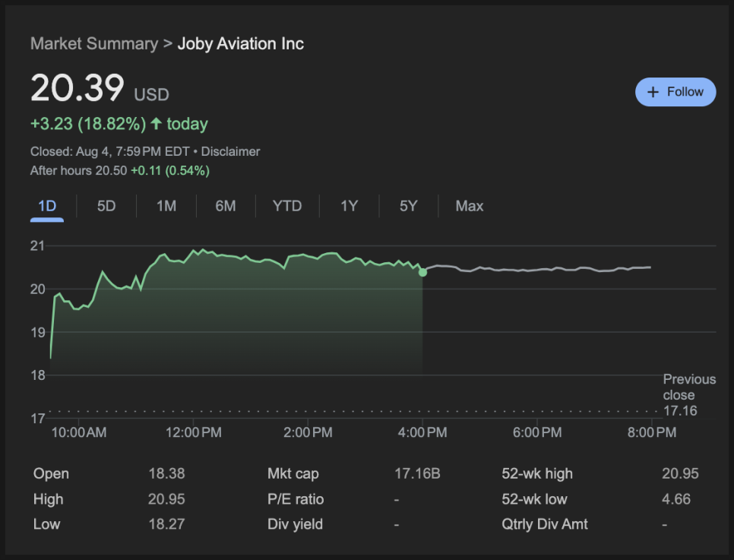Image resolution: width=734 pixels, height=560 pixels.
Task: Click the Follow button
Action: pos(675,92)
